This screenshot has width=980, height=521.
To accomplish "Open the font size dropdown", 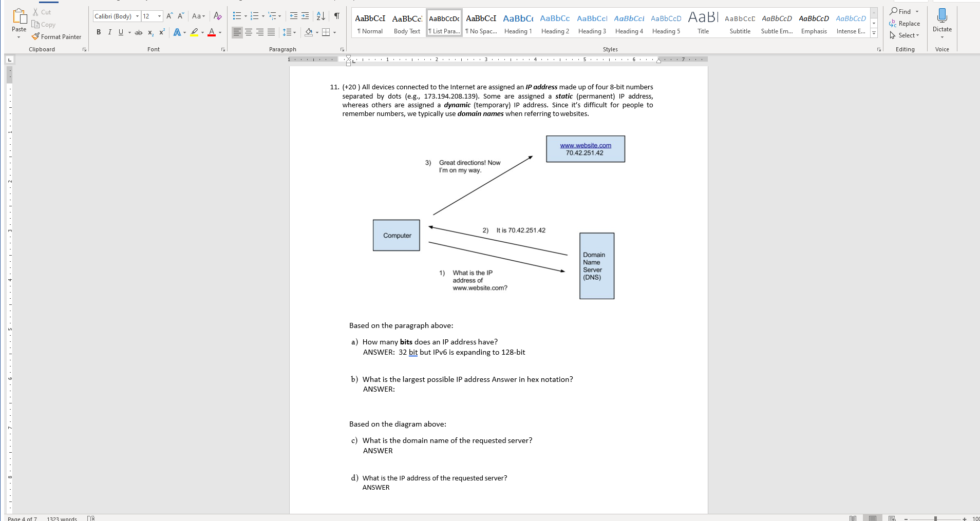I will [159, 16].
